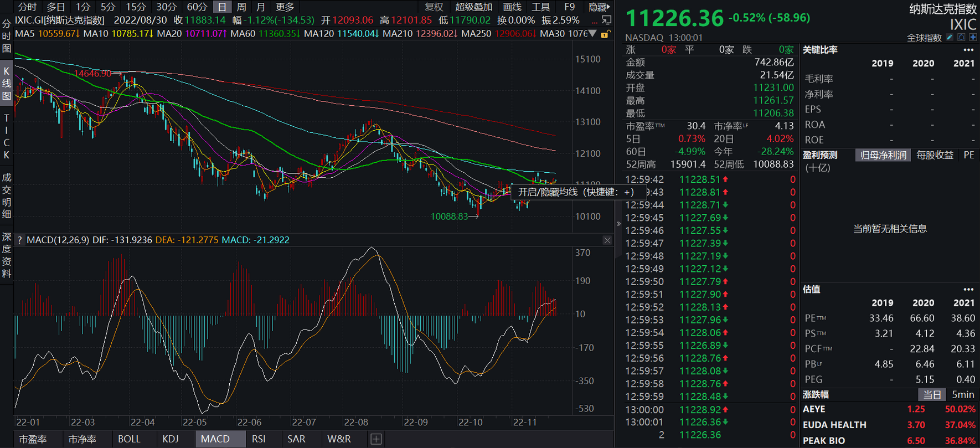Add a new indicator with plus icon
The height and width of the screenshot is (448, 980).
(x=376, y=439)
